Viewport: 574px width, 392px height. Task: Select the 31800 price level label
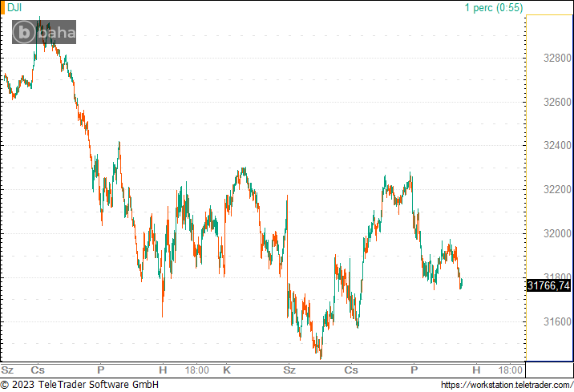(557, 277)
